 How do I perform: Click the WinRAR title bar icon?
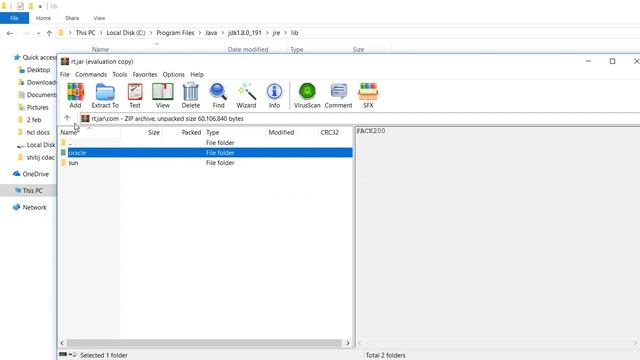point(64,62)
